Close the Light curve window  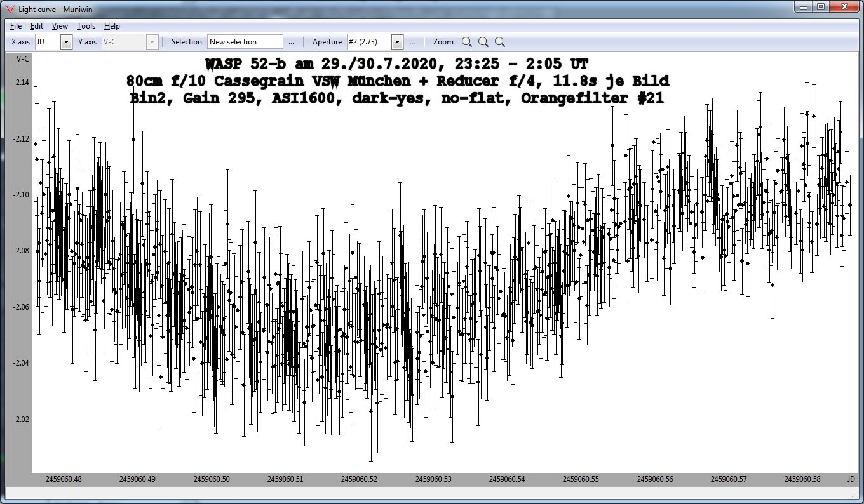click(845, 6)
